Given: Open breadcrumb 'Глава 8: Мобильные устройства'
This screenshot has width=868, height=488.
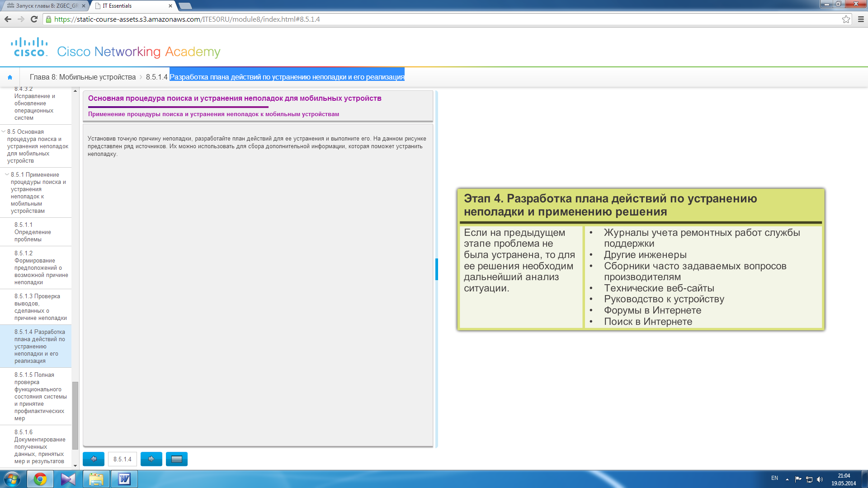Looking at the screenshot, I should tap(83, 77).
